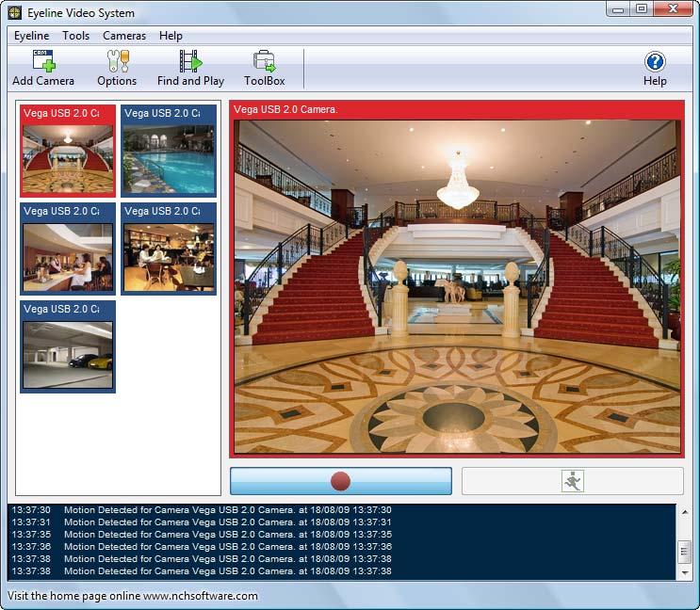Select the 13:37:38 last motion log entry
Viewport: 700px width, 610px height.
coord(226,570)
